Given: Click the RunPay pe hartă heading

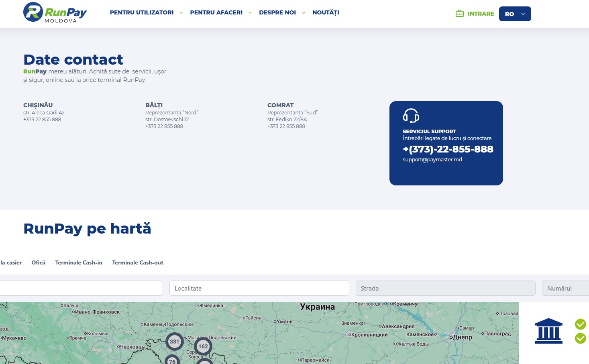Looking at the screenshot, I should click(87, 228).
